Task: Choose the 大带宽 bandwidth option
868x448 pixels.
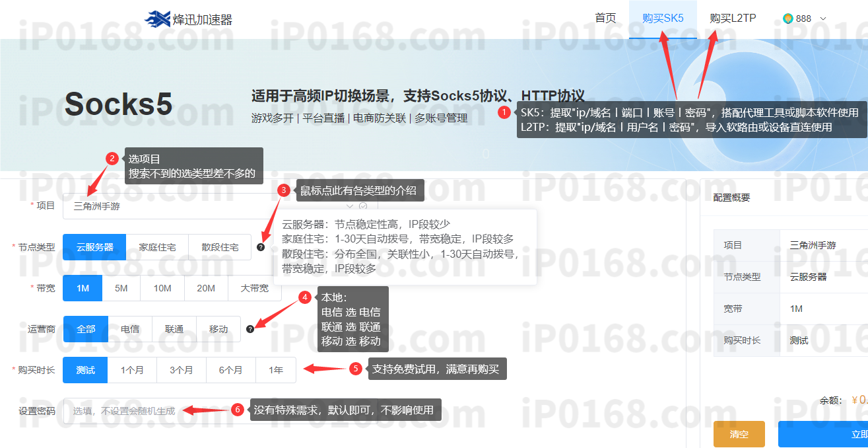Action: click(x=254, y=288)
